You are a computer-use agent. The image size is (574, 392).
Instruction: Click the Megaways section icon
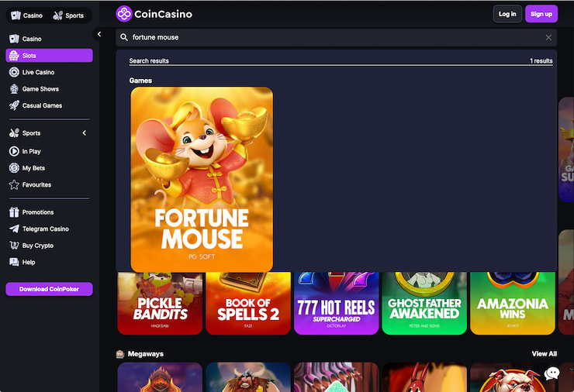[120, 353]
